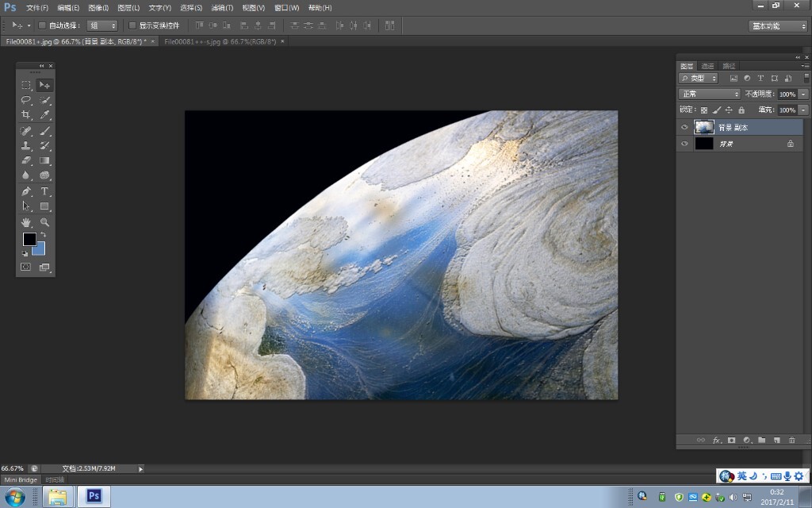The width and height of the screenshot is (812, 508).
Task: Create a new layer group
Action: 762,440
